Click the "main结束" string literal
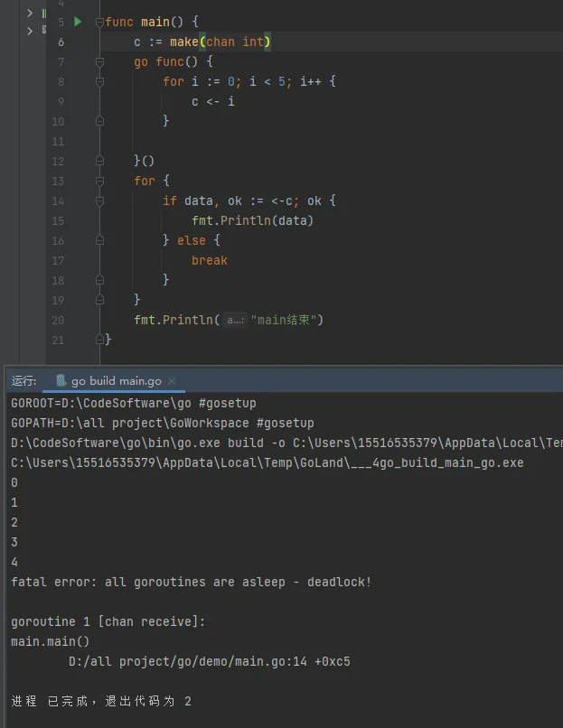 point(284,320)
